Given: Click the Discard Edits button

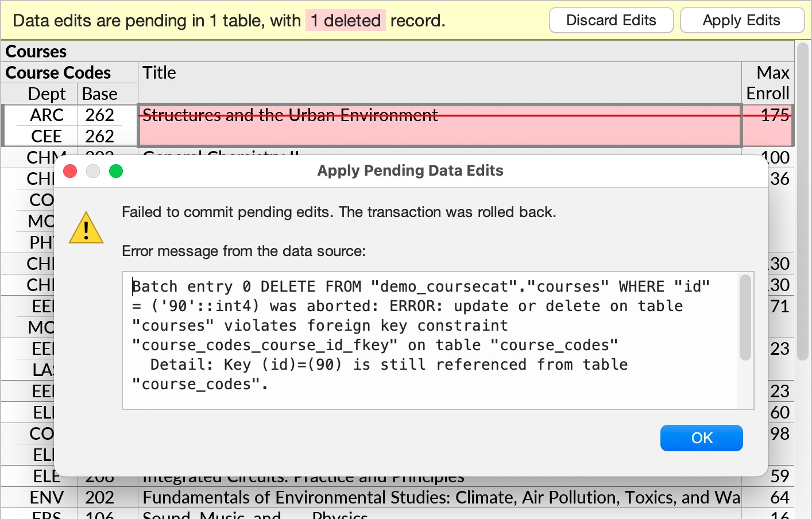Looking at the screenshot, I should click(611, 20).
